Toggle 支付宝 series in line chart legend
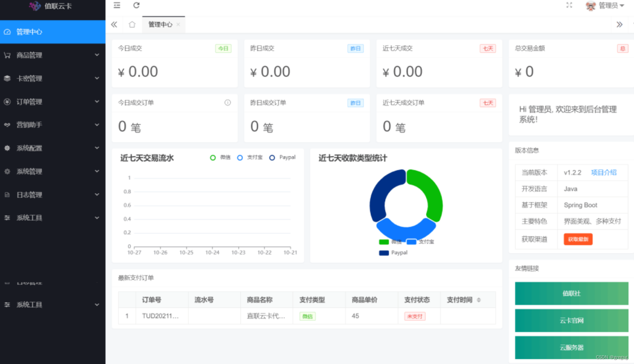 (250, 158)
